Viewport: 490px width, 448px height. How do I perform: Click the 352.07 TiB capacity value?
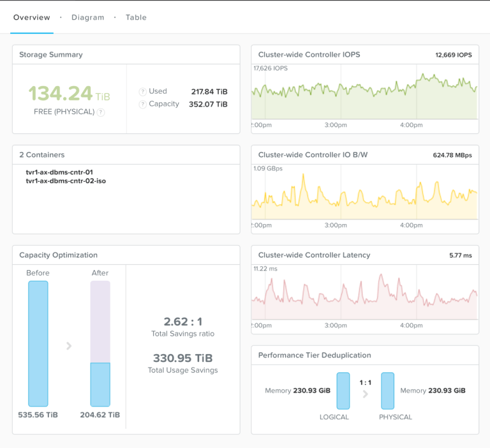(208, 104)
